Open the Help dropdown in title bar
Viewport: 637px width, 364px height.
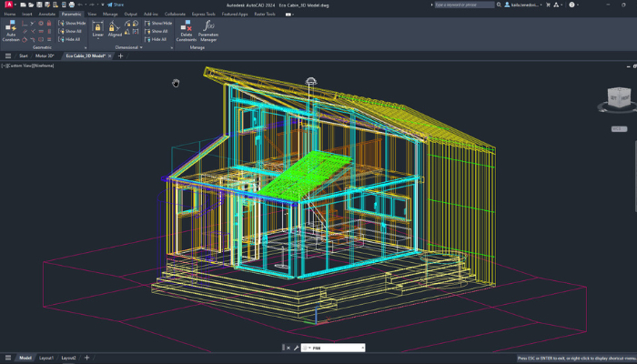pyautogui.click(x=577, y=5)
